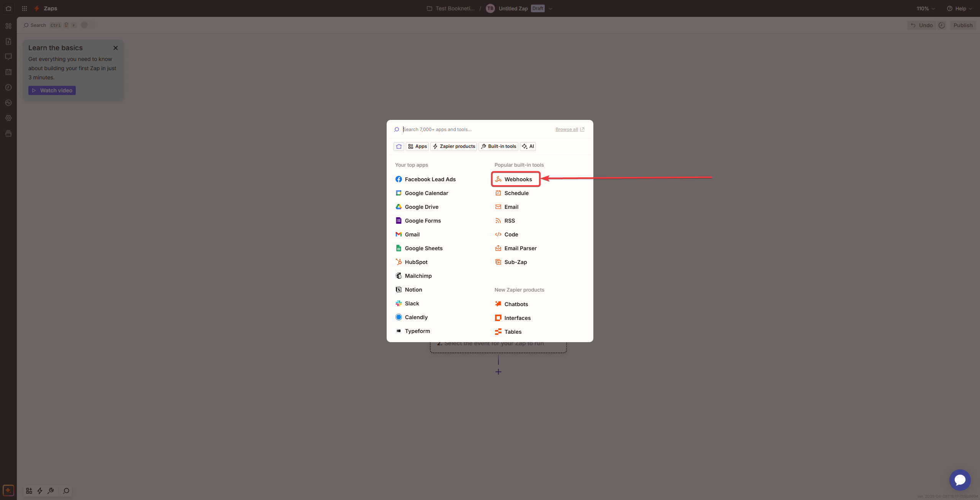The image size is (980, 500).
Task: Select Email Parser from built-in tools
Action: [516, 248]
